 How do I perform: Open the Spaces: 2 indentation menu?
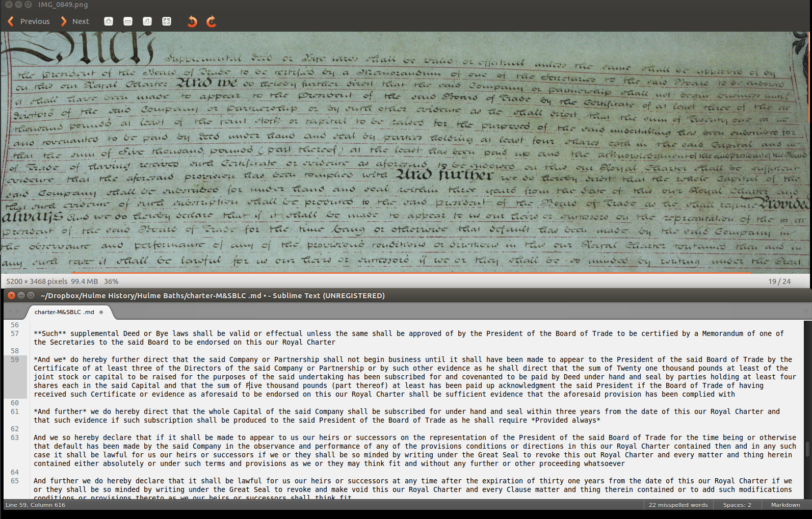coord(737,505)
